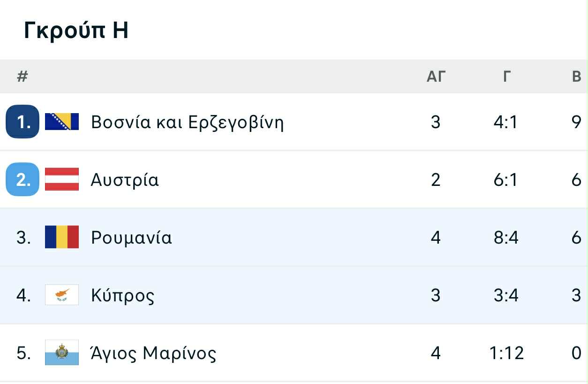The width and height of the screenshot is (588, 384).
Task: Open the Ρουμανία team link
Action: pyautogui.click(x=132, y=238)
